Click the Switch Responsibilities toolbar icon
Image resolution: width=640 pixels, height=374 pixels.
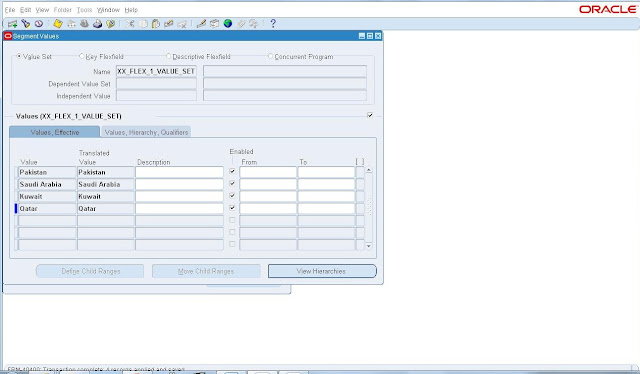(x=84, y=24)
